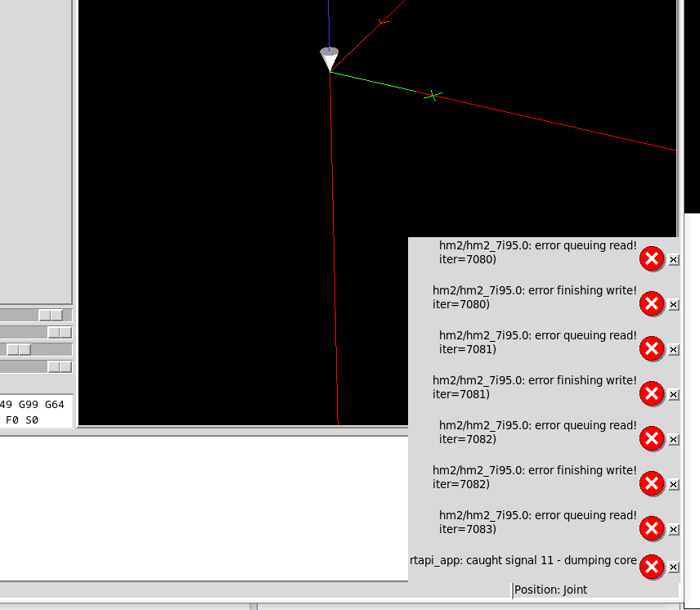Close the 'error finishing write! iter=7082' notification
Image resolution: width=700 pixels, height=610 pixels.
click(674, 485)
